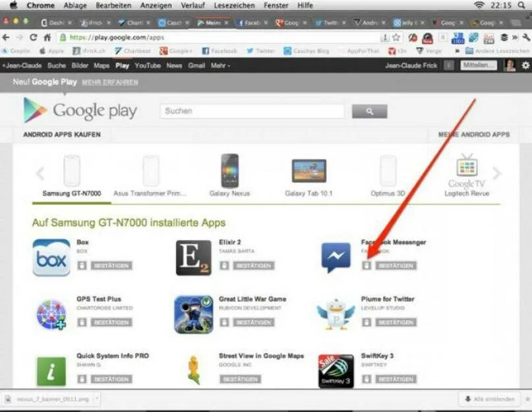Click BESTÄTIGEN for Street View in Google Maps
Viewport: 532px width, 412px height.
(x=240, y=379)
